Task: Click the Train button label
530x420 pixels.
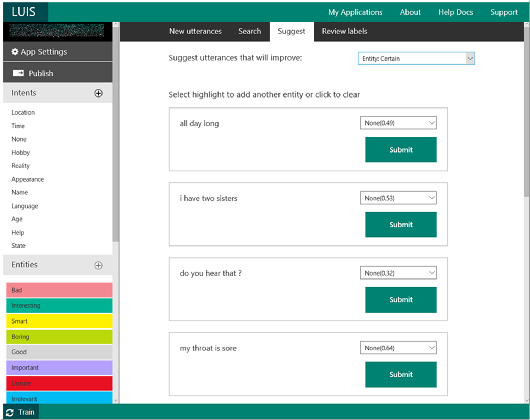Action: coord(27,412)
